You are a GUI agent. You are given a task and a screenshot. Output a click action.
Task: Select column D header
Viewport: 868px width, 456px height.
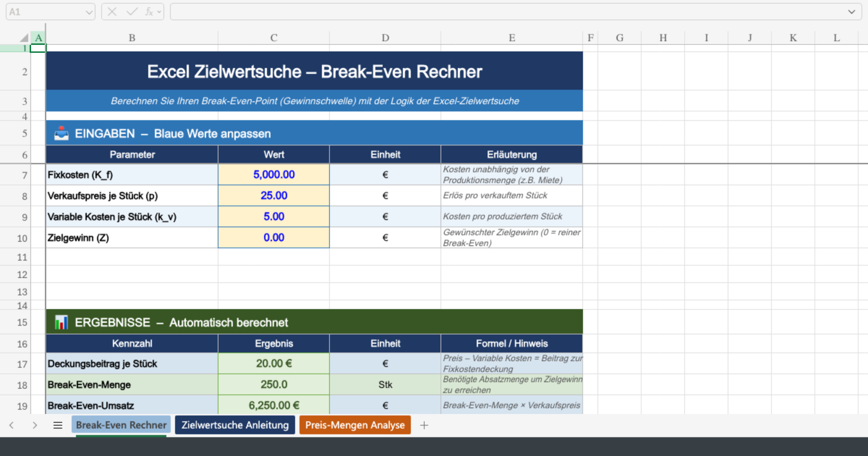[x=385, y=38]
